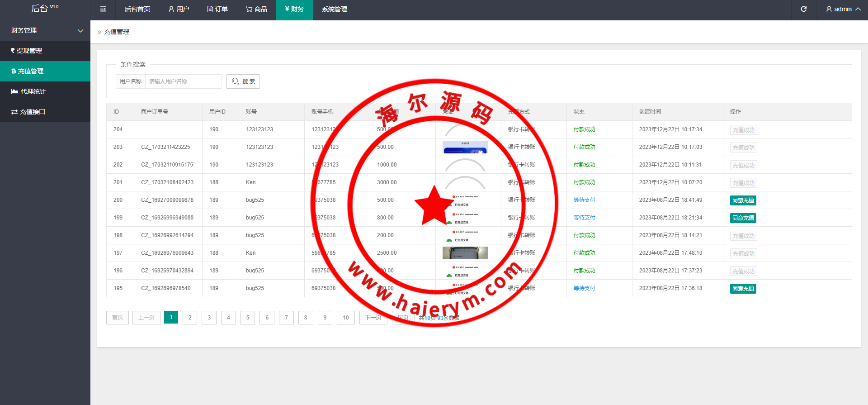Image resolution: width=868 pixels, height=405 pixels.
Task: Go to 提现管理 in sidebar
Action: coord(45,51)
